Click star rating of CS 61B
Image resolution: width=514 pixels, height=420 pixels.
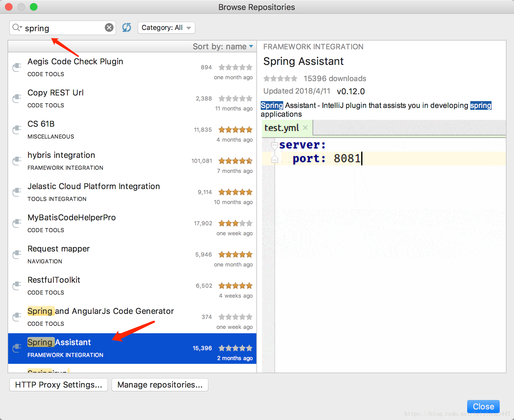(235, 130)
